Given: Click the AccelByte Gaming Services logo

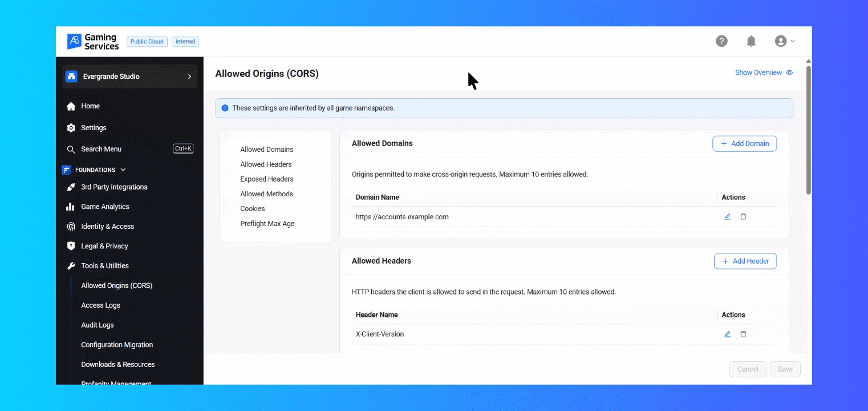Looking at the screenshot, I should 93,42.
